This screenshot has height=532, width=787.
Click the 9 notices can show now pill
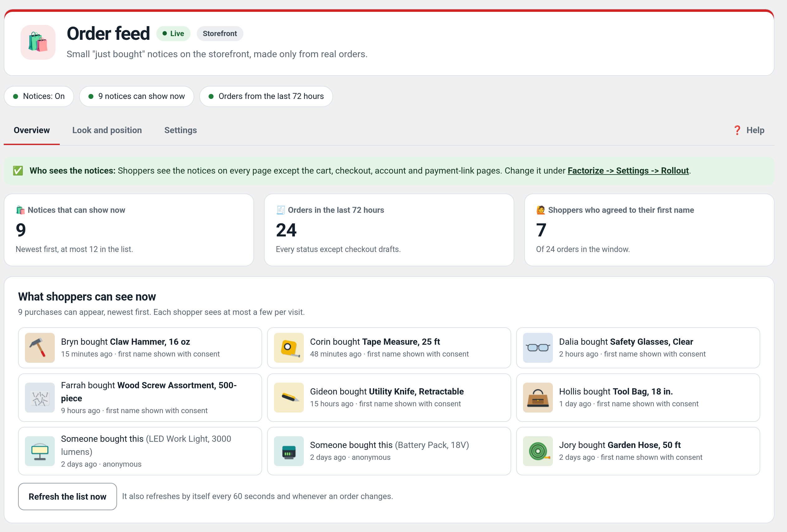(x=136, y=96)
